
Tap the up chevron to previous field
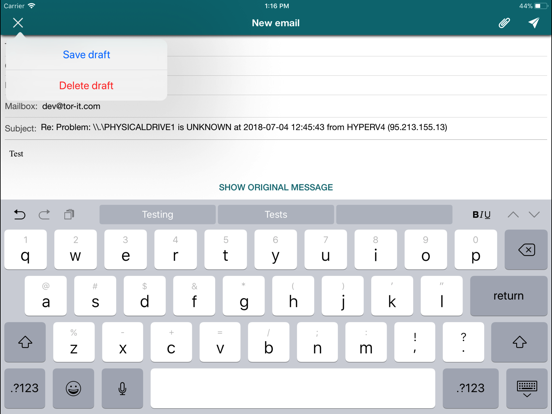click(513, 214)
